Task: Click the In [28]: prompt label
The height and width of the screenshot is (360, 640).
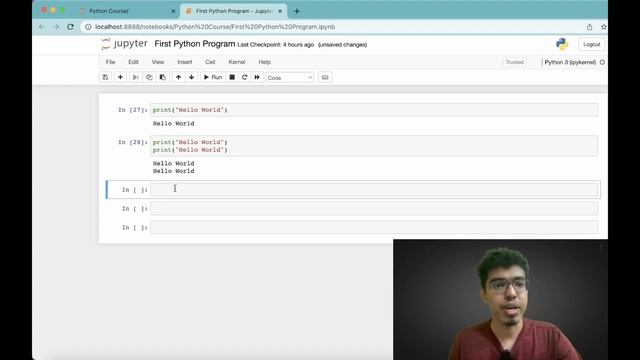Action: point(133,142)
